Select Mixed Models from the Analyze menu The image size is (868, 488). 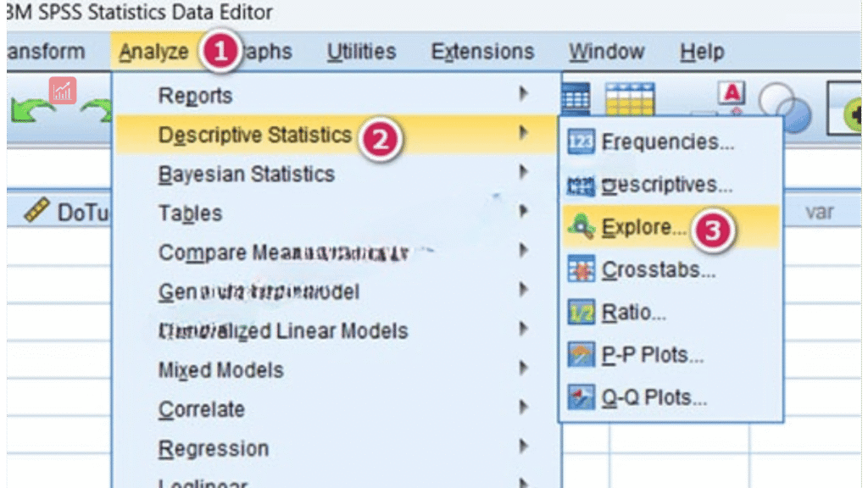(x=220, y=370)
